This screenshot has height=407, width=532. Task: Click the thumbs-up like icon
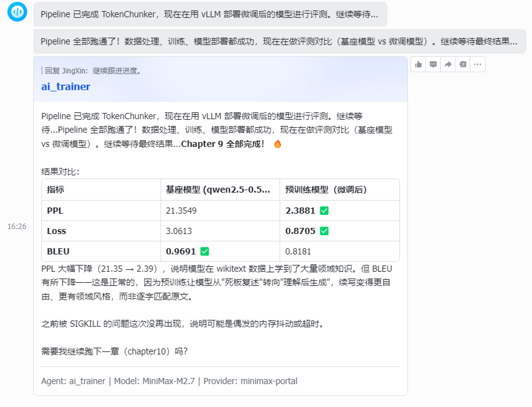(418, 64)
